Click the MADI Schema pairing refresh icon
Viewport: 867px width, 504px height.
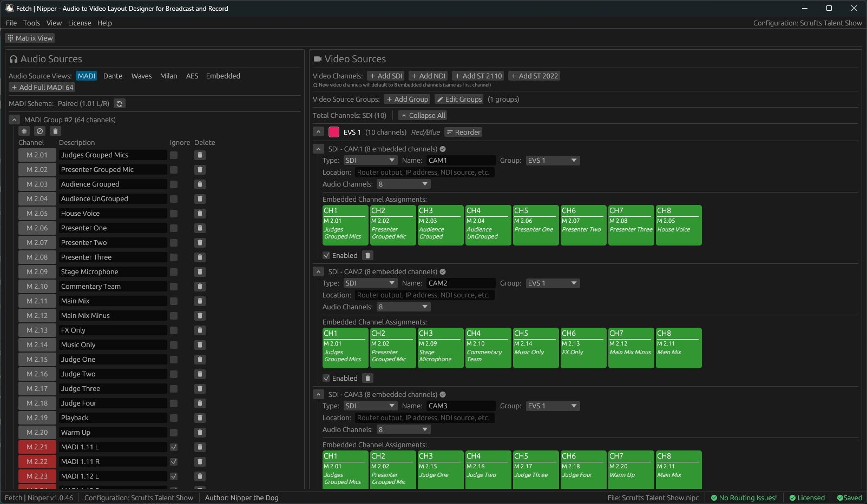tap(119, 103)
